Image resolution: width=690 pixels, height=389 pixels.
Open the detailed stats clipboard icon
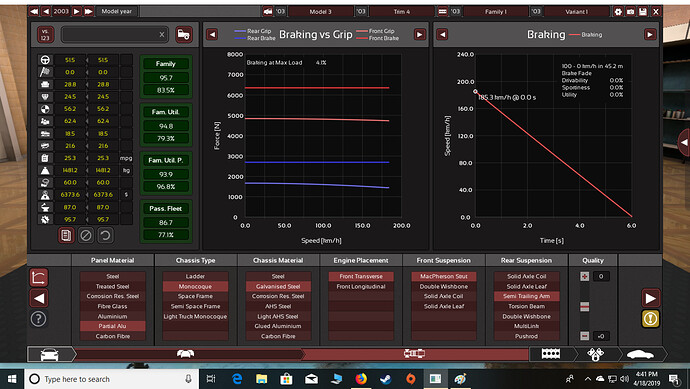66,235
